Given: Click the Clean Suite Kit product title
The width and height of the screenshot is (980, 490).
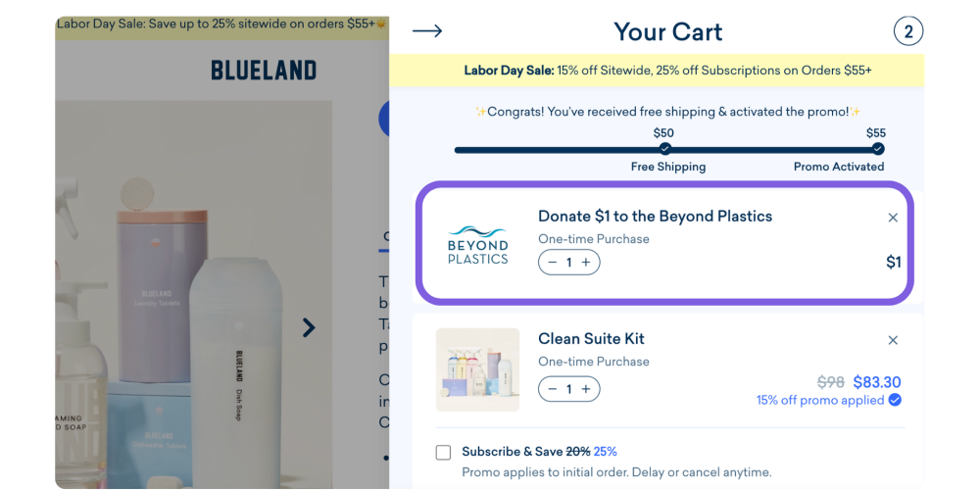Looking at the screenshot, I should pyautogui.click(x=591, y=339).
